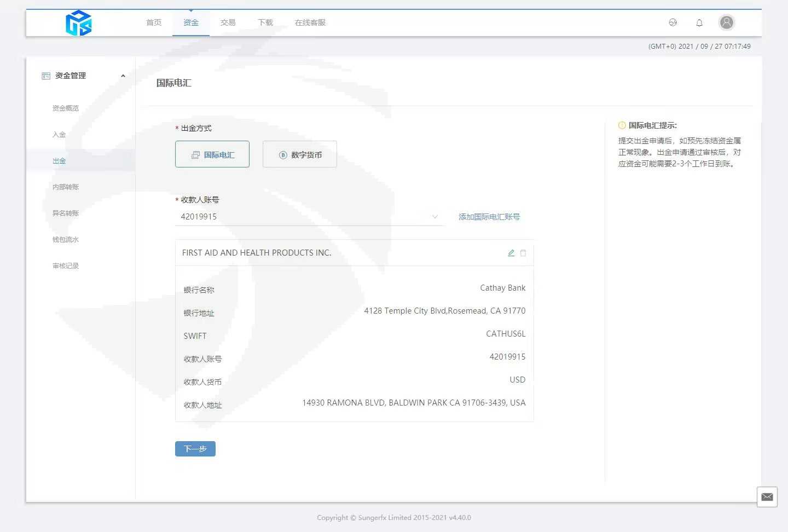Click the bank address 4128 Temple City Blvd
This screenshot has width=788, height=532.
[445, 311]
